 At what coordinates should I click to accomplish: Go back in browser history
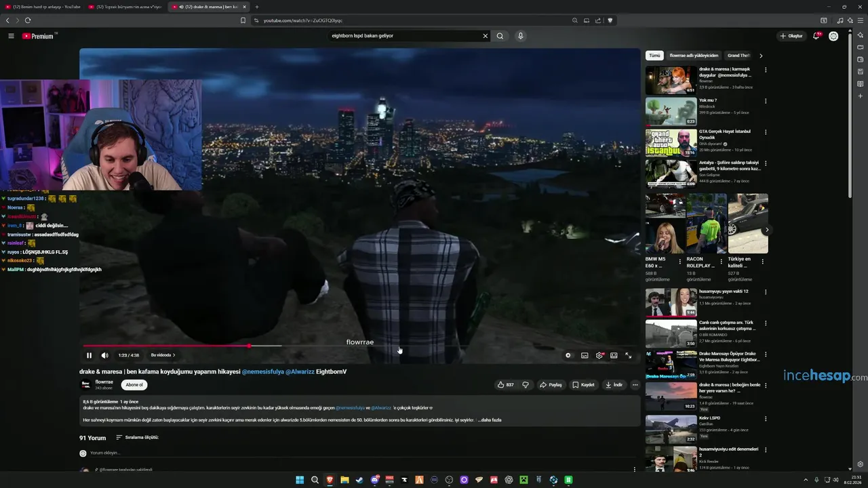[7, 20]
